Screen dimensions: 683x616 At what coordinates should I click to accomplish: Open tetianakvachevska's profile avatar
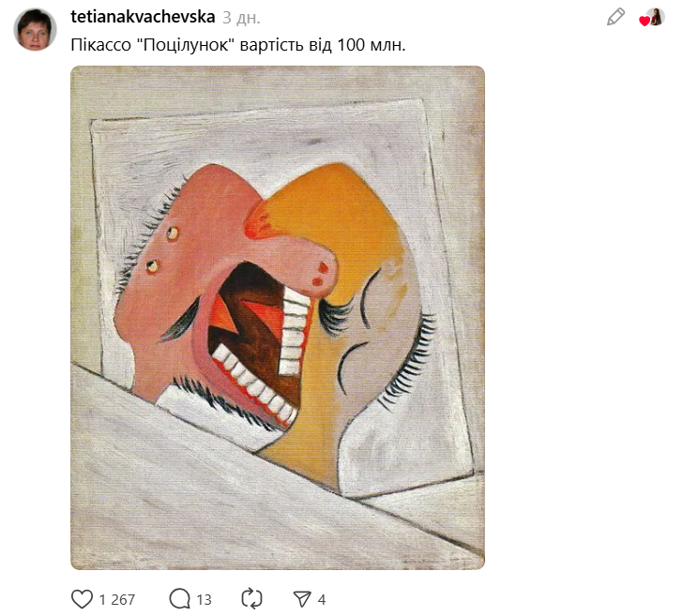[36, 30]
